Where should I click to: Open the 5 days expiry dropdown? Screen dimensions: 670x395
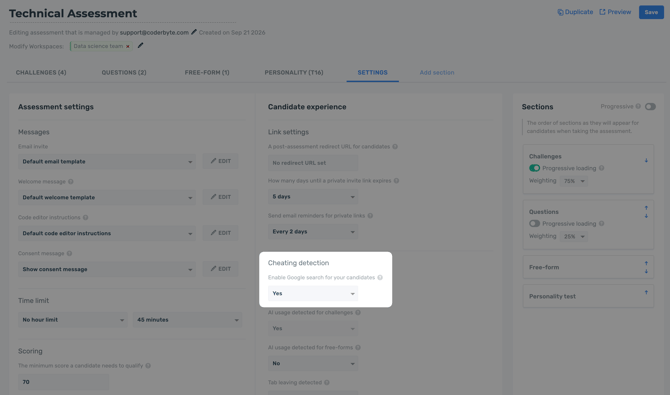click(x=313, y=197)
